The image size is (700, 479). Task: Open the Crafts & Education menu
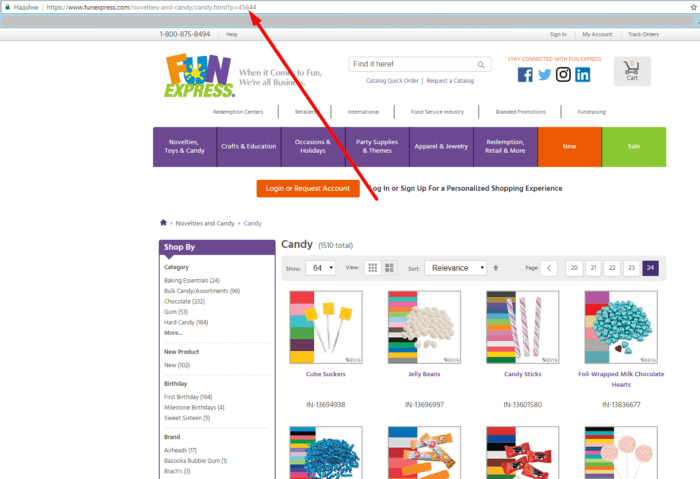coord(249,146)
